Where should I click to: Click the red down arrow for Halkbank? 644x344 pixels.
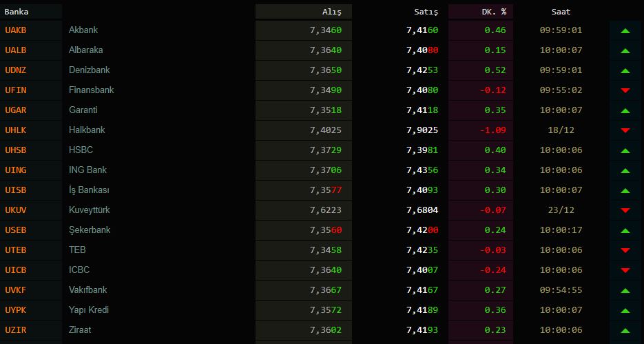(x=625, y=131)
